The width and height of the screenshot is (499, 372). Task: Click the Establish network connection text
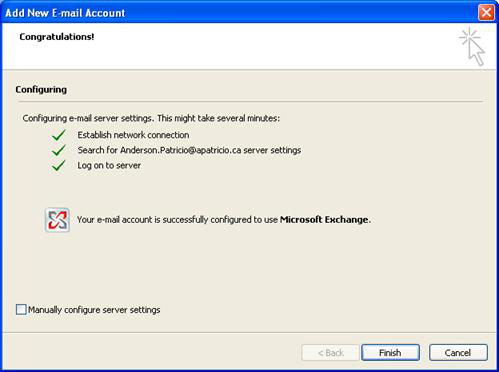[133, 135]
